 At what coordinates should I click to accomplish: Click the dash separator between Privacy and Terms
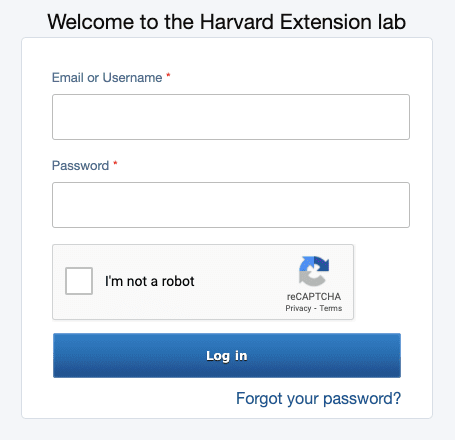pos(315,309)
